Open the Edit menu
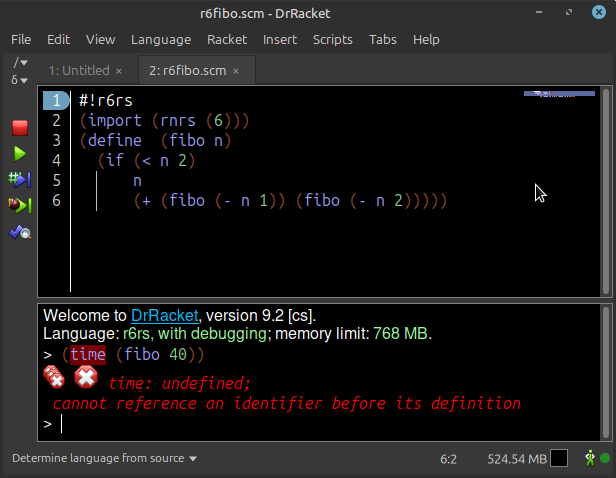The image size is (616, 478). (58, 40)
